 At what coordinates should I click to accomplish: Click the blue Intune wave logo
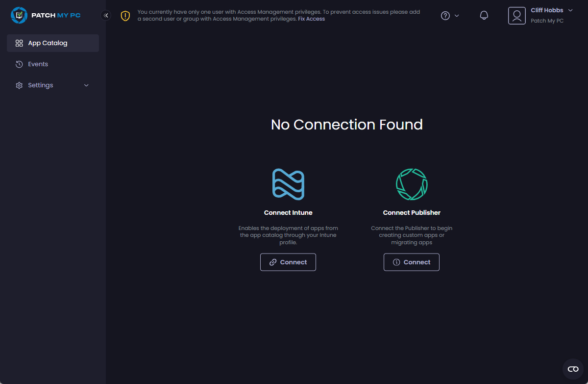click(x=288, y=184)
